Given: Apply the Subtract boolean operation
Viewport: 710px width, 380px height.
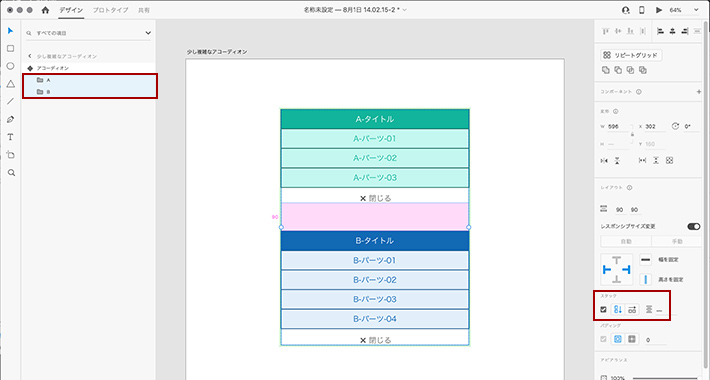Looking at the screenshot, I should [618, 70].
